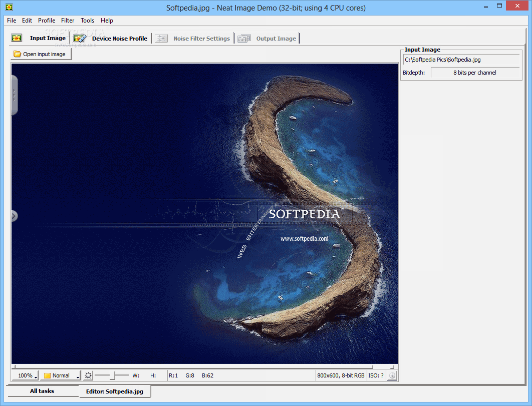Click the brightness sun icon in status bar
Image resolution: width=532 pixels, height=406 pixels.
click(x=88, y=375)
